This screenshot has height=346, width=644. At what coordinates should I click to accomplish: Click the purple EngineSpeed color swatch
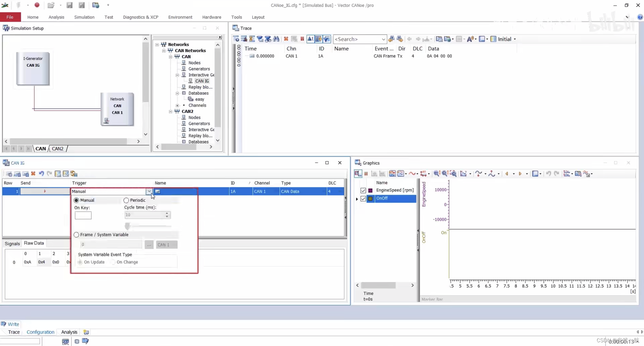coord(370,190)
